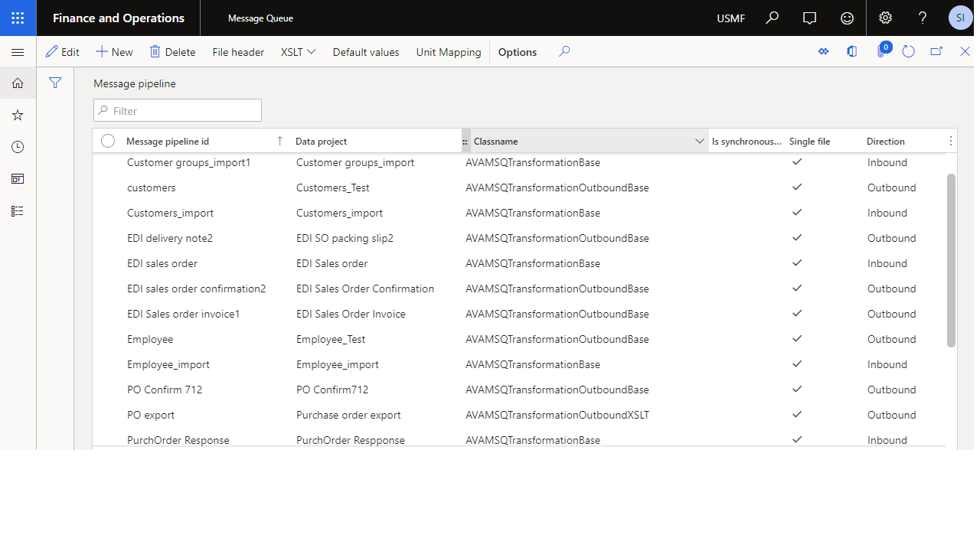
Task: Click the 'EDI SO packing slip2' data project cell
Action: pyautogui.click(x=345, y=238)
